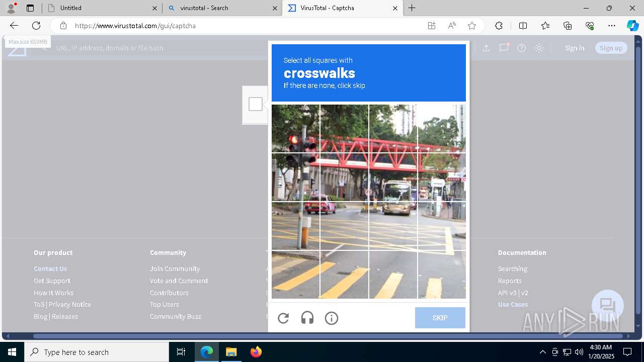Open captcha help info icon
This screenshot has width=644, height=362.
pyautogui.click(x=332, y=318)
